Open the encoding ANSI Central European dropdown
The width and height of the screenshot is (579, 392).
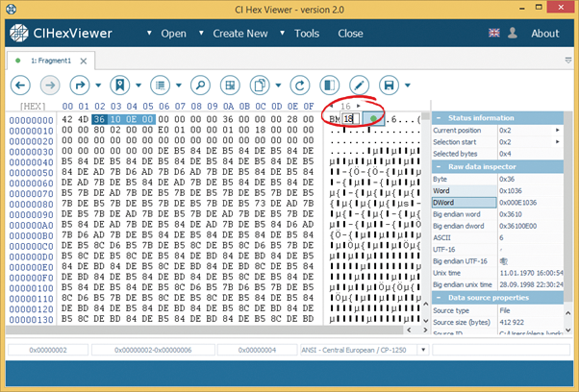[x=423, y=350]
